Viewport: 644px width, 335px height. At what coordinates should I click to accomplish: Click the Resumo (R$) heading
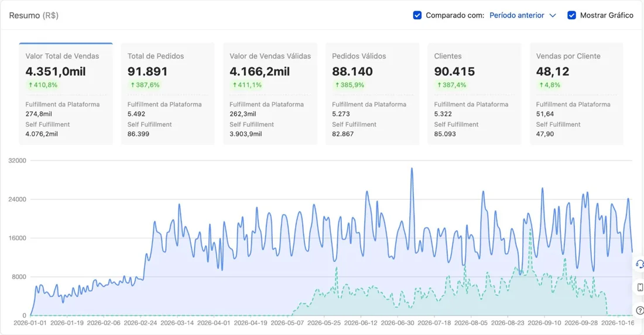tap(34, 15)
